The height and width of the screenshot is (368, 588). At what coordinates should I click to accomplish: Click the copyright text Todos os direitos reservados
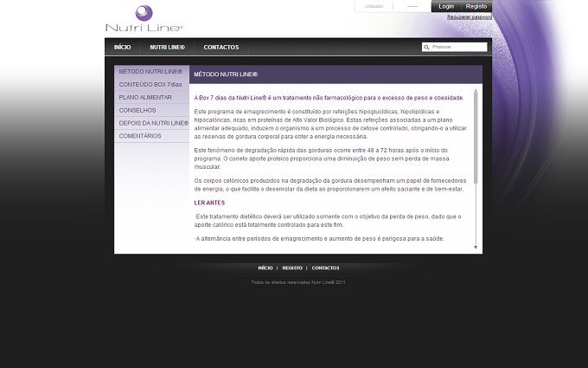[298, 282]
